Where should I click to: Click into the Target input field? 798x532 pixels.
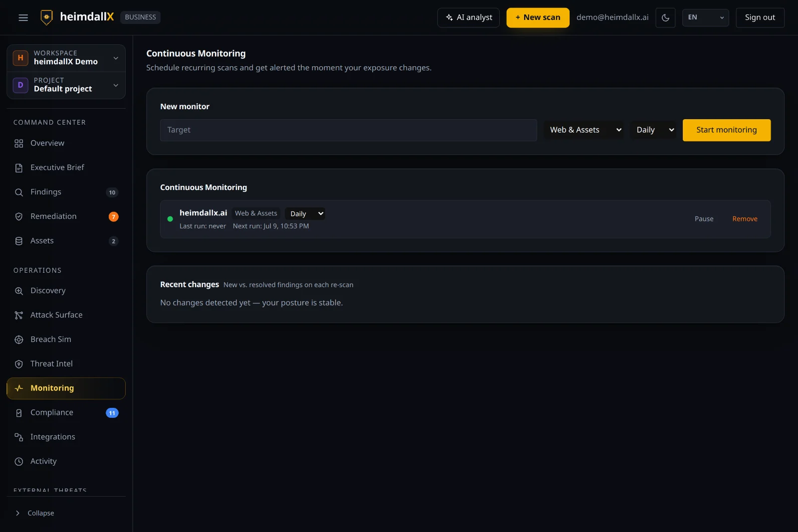coord(348,130)
